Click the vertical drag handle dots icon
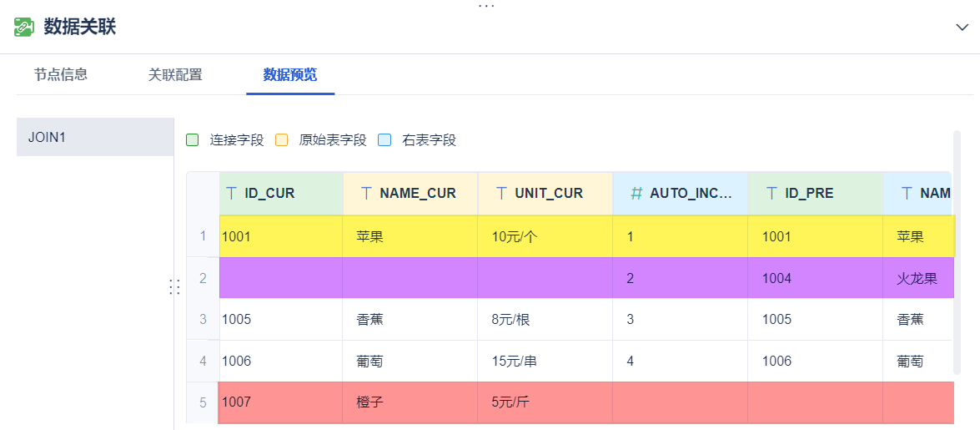The height and width of the screenshot is (430, 980). click(174, 287)
